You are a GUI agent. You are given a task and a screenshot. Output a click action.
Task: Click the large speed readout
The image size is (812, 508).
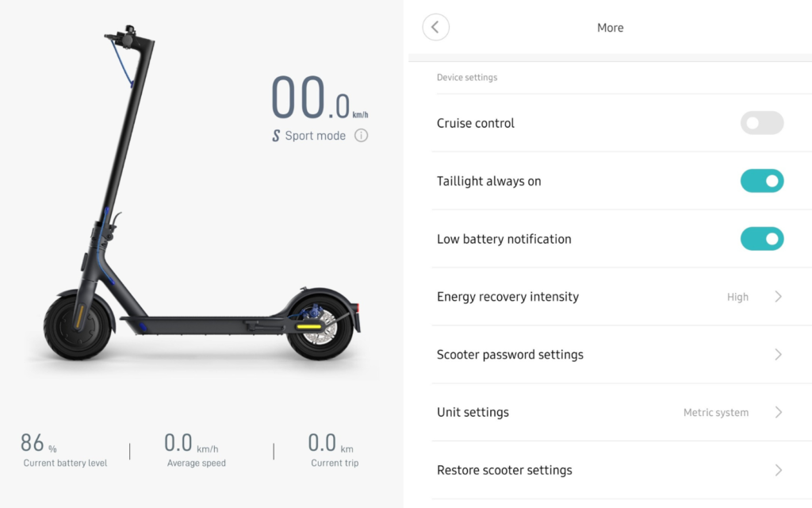tap(320, 98)
